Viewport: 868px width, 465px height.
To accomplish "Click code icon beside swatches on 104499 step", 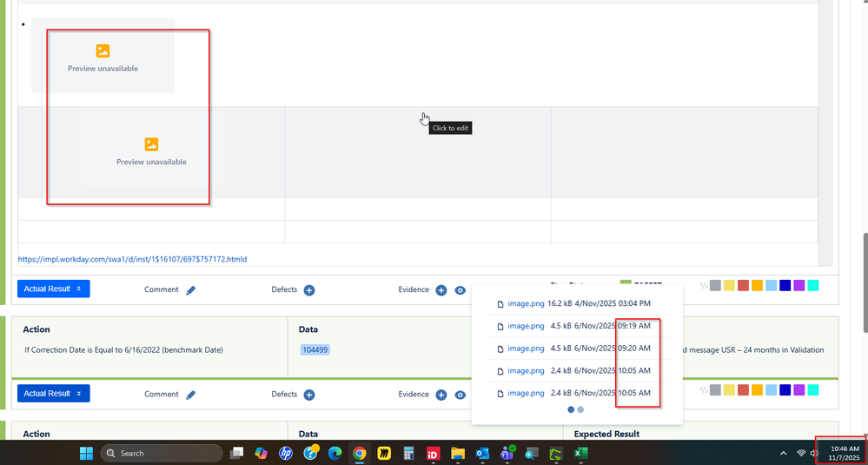I will [x=704, y=390].
